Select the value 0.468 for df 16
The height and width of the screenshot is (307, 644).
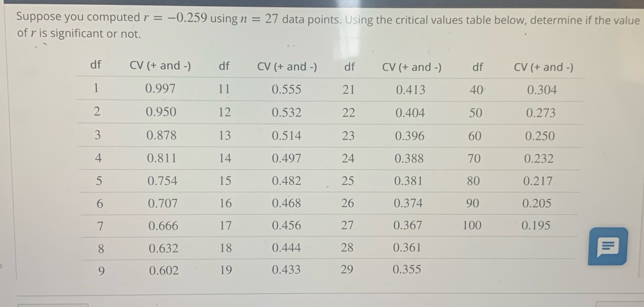[x=286, y=203]
